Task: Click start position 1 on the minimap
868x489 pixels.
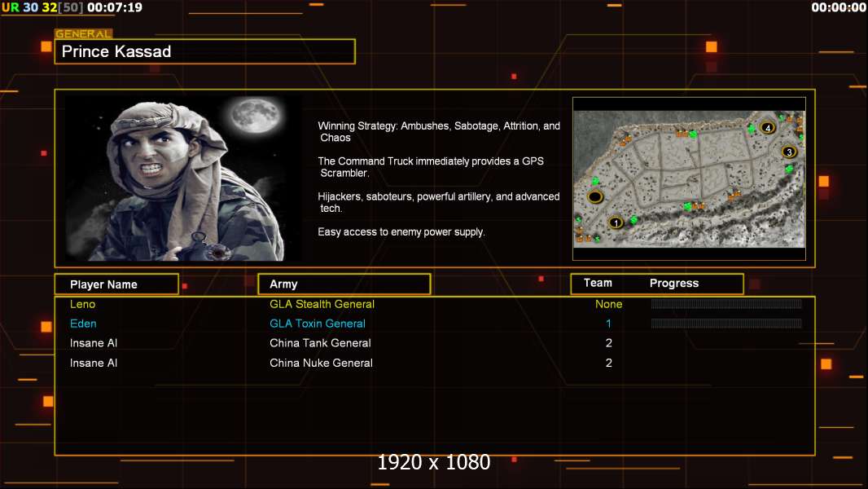Action: tap(616, 222)
